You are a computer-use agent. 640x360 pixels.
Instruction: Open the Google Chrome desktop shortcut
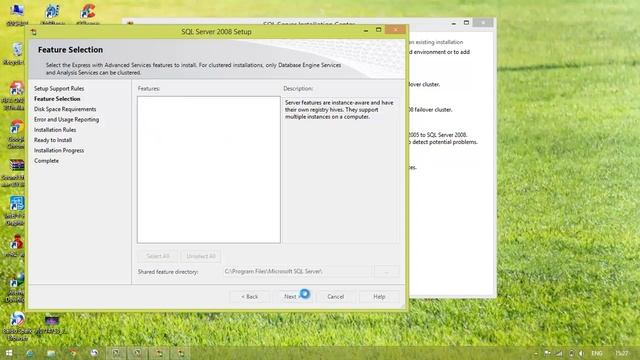coord(16,134)
